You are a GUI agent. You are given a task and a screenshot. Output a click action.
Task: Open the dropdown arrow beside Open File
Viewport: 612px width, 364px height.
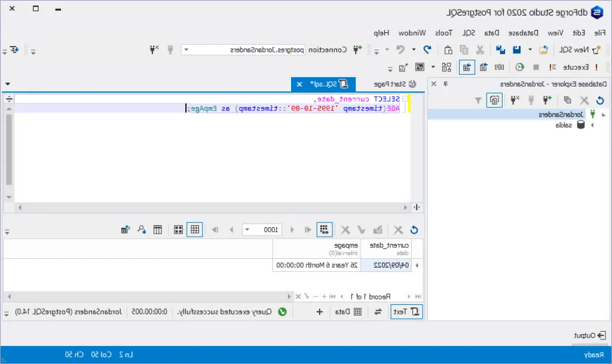pyautogui.click(x=530, y=50)
